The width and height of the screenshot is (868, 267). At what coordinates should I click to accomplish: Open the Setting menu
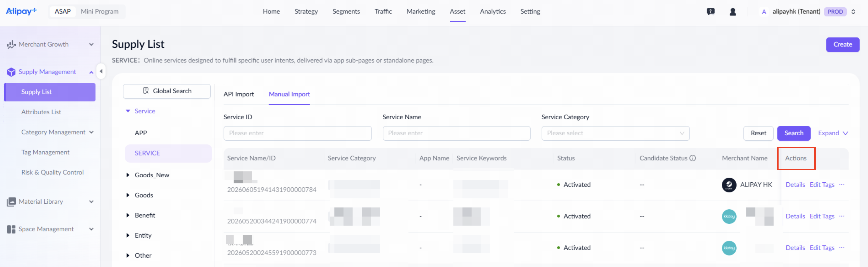530,12
